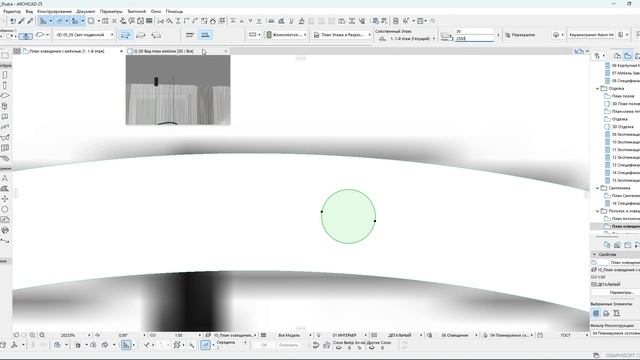Select the Column tool in toolbox
The height and width of the screenshot is (360, 640).
coord(5,86)
